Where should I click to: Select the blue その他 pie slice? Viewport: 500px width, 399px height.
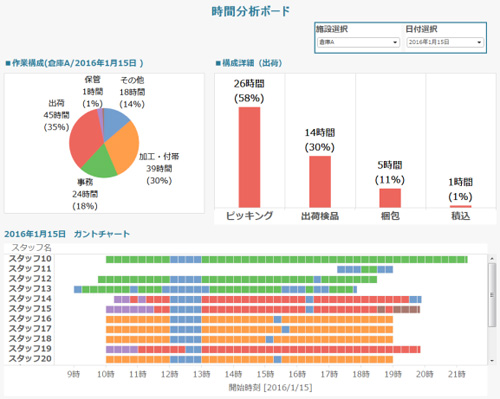(115, 122)
